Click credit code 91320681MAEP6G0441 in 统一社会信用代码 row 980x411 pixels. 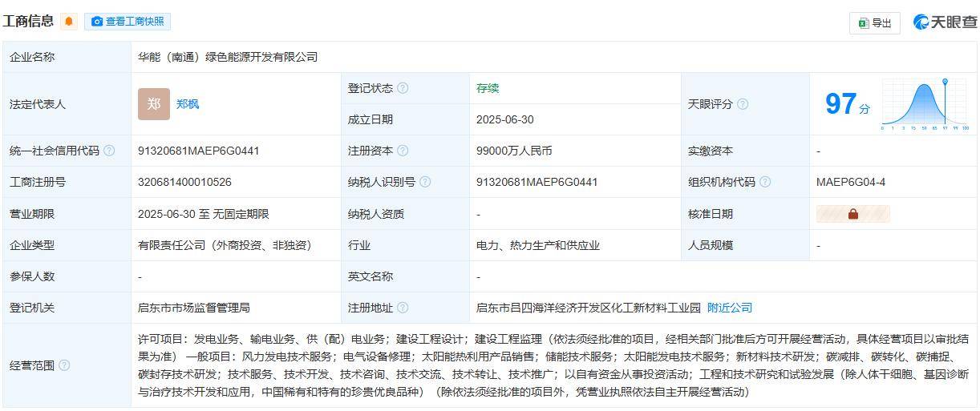click(198, 151)
